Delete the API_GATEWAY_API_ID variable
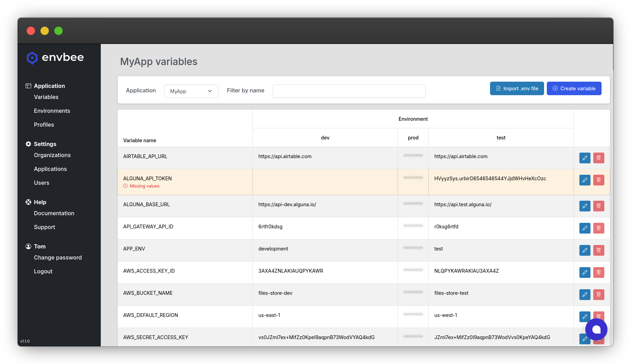The image size is (631, 364). click(598, 228)
